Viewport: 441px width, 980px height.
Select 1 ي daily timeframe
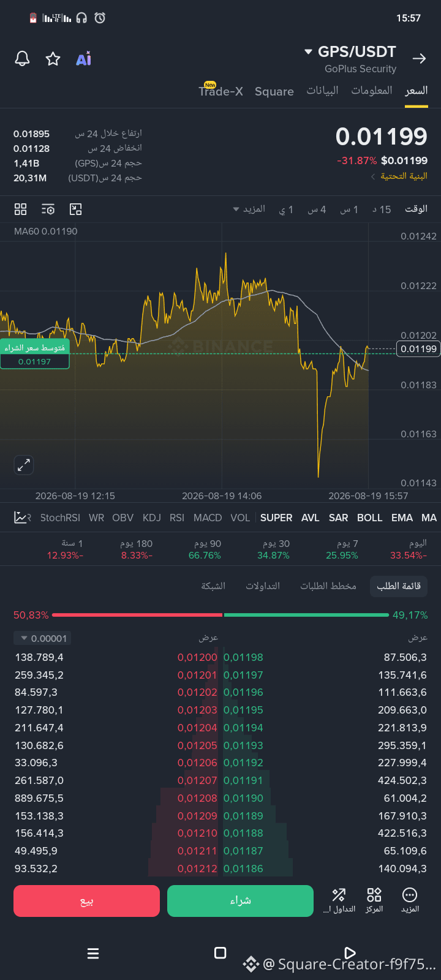coord(286,209)
